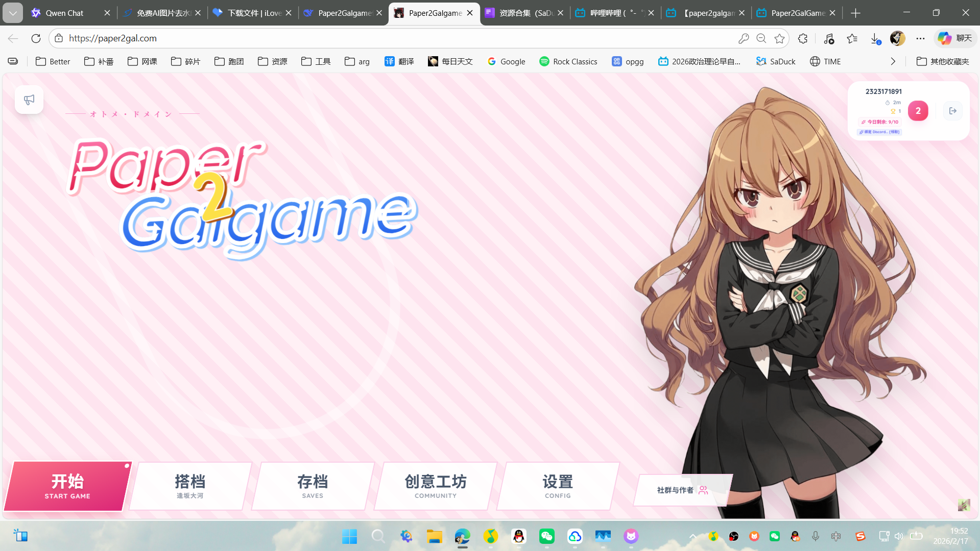
Task: Reload the page with refresh icon
Action: [36, 38]
